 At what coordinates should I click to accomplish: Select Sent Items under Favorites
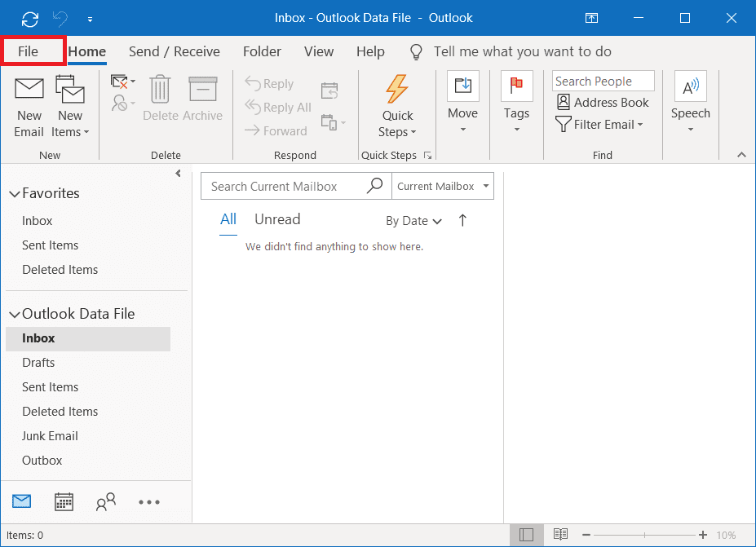pyautogui.click(x=50, y=245)
